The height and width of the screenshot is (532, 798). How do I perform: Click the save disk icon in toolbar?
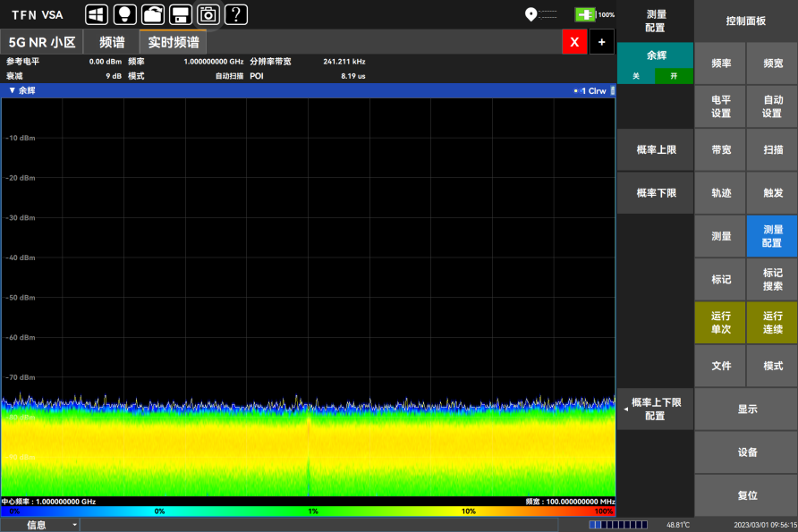(181, 14)
